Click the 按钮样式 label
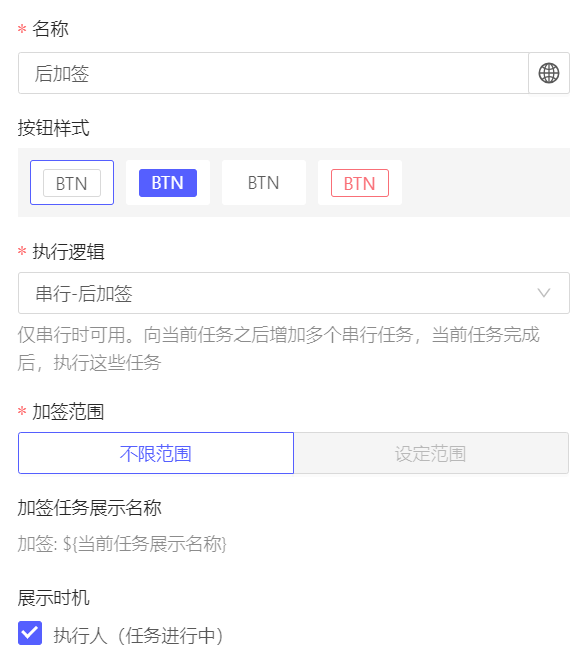The height and width of the screenshot is (665, 586). tap(53, 128)
